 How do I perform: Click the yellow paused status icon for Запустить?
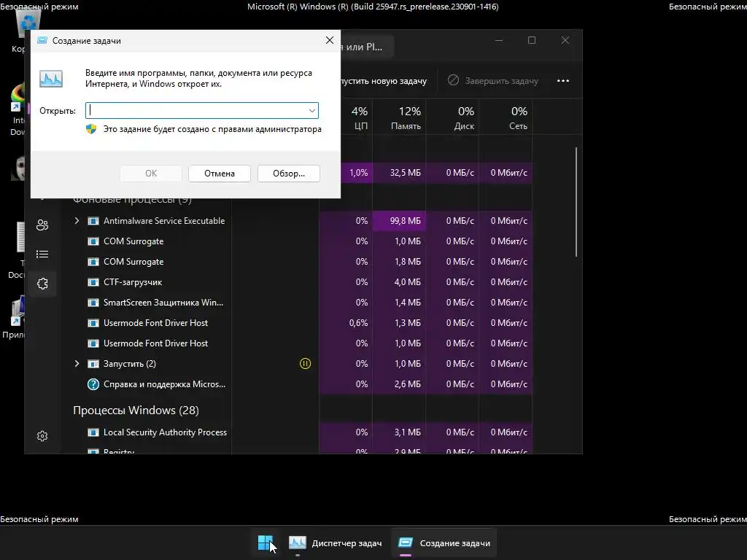(x=306, y=364)
